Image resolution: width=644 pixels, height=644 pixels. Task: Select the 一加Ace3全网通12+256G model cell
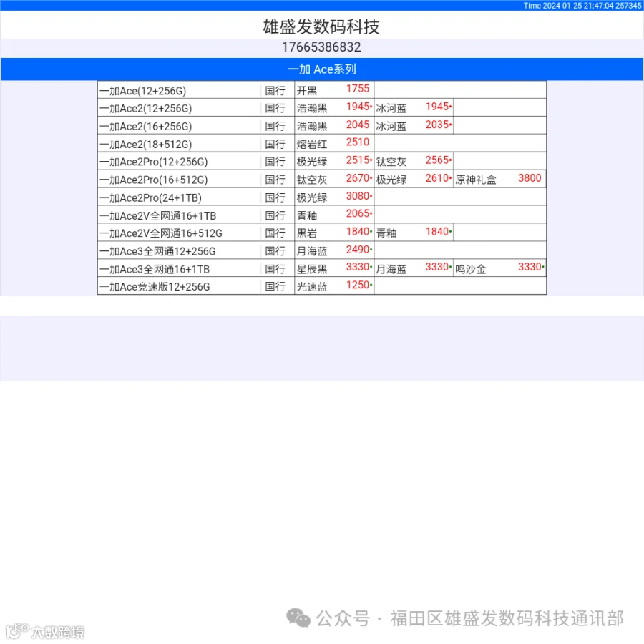click(x=179, y=251)
